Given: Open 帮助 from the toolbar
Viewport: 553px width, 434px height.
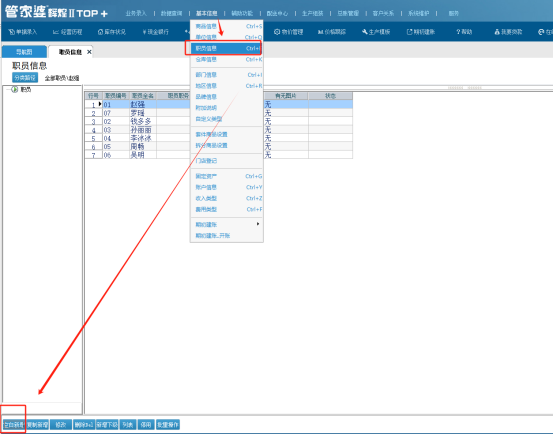Looking at the screenshot, I should tap(464, 32).
